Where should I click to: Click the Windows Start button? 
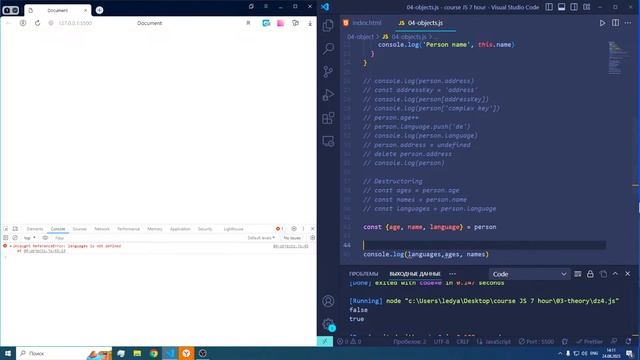(8, 353)
